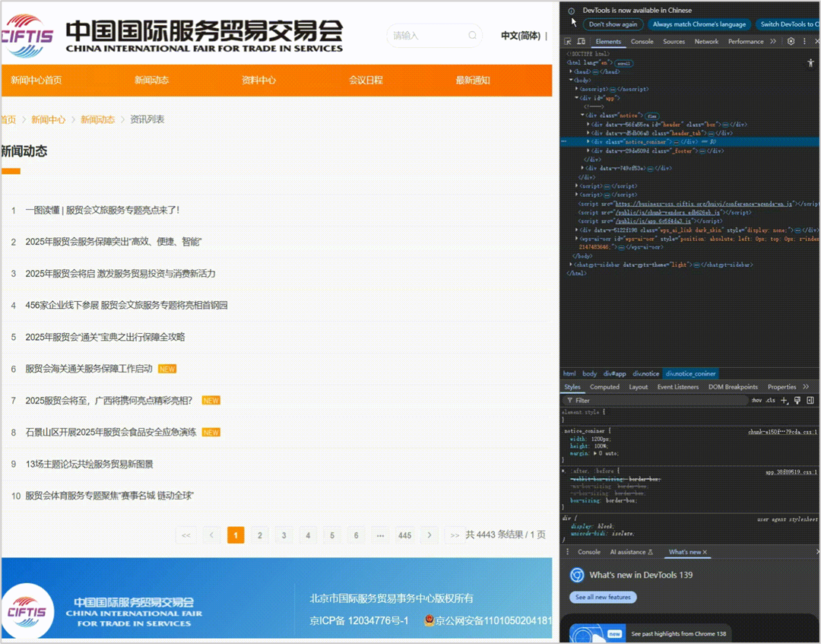Viewport: 821px width, 644px height.
Task: Open the DevTools three-dot customize menu
Action: (804, 41)
